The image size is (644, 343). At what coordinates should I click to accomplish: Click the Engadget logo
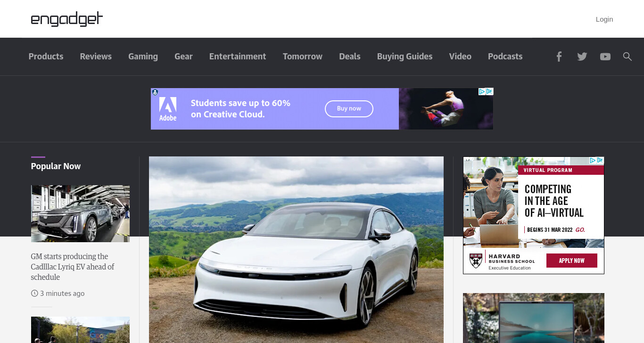[x=66, y=19]
